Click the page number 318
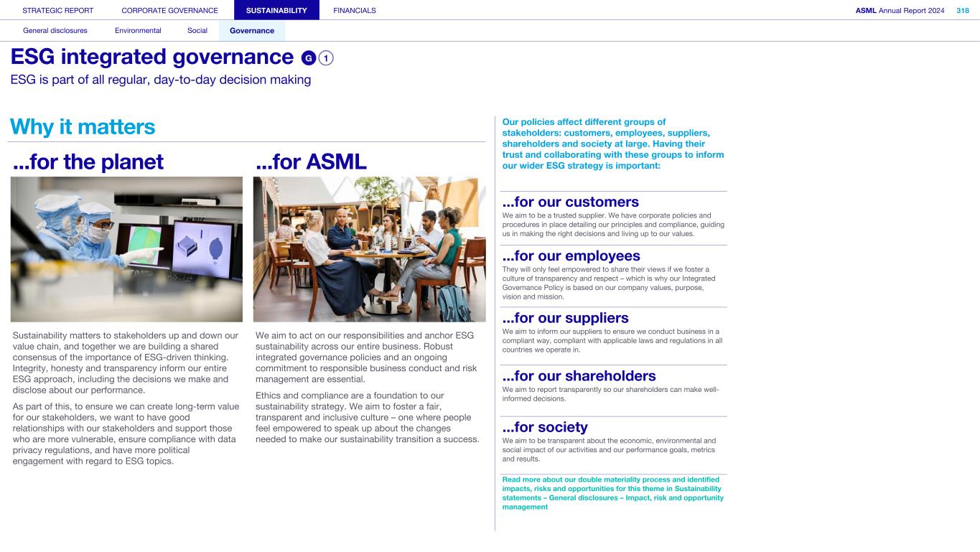The width and height of the screenshot is (980, 552). 962,10
